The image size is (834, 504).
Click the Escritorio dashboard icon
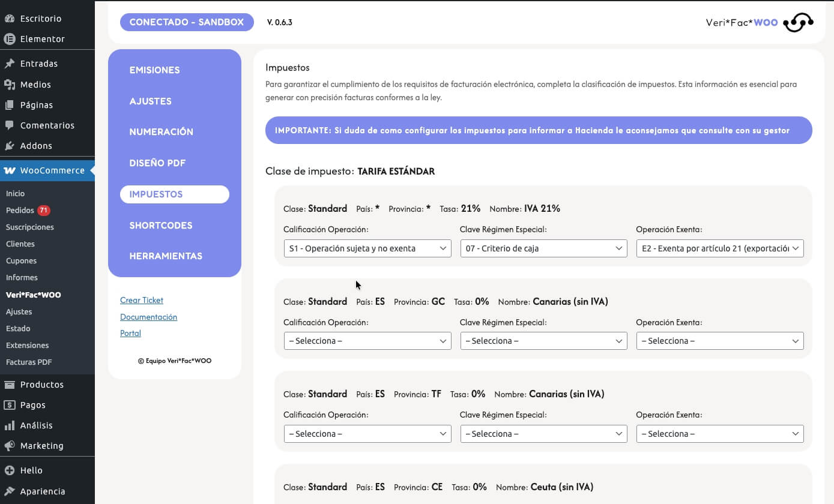tap(10, 19)
